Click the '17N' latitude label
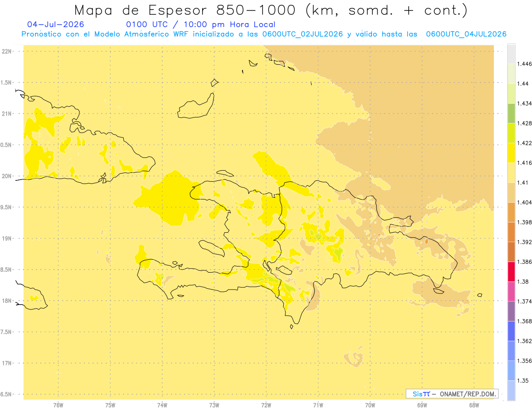Viewport: 532px width, 411px height. (8, 363)
